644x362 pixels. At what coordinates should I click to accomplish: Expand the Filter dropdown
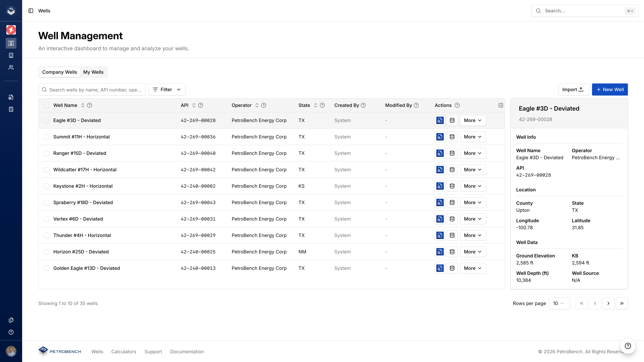167,89
